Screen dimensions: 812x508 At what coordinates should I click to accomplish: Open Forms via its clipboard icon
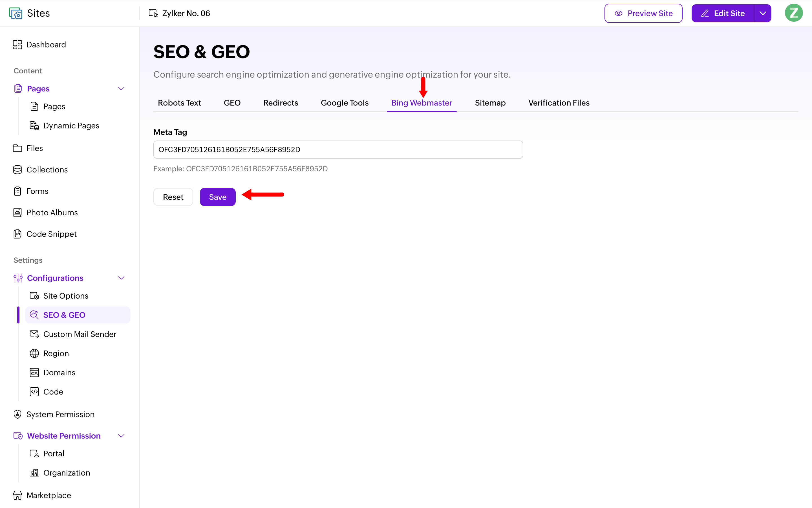pos(17,191)
